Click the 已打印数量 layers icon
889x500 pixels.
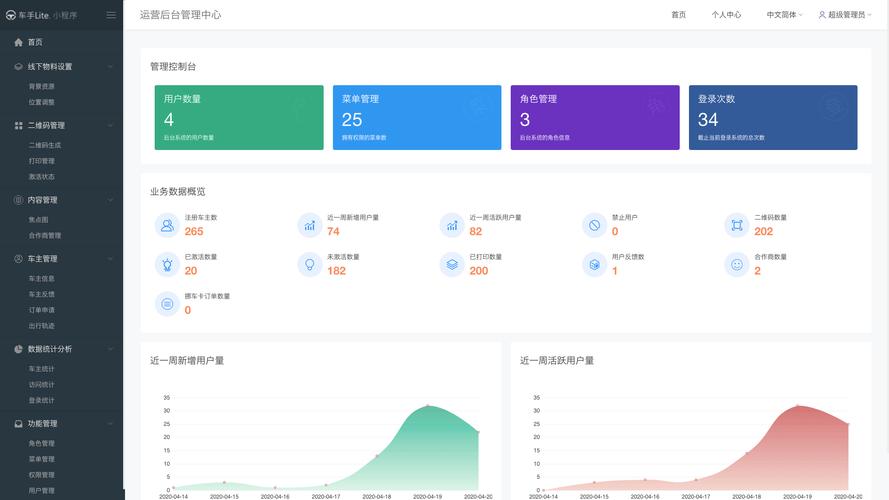pyautogui.click(x=451, y=264)
